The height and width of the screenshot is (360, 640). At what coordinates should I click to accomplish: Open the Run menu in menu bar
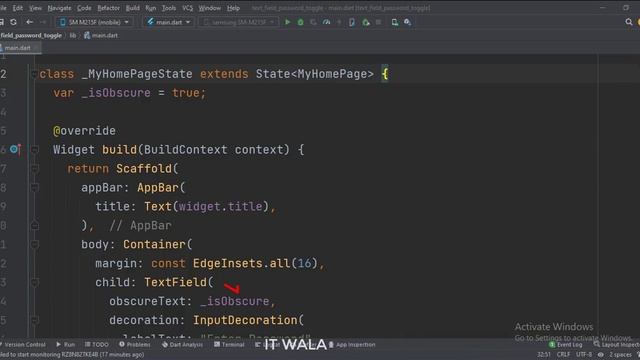[x=151, y=8]
